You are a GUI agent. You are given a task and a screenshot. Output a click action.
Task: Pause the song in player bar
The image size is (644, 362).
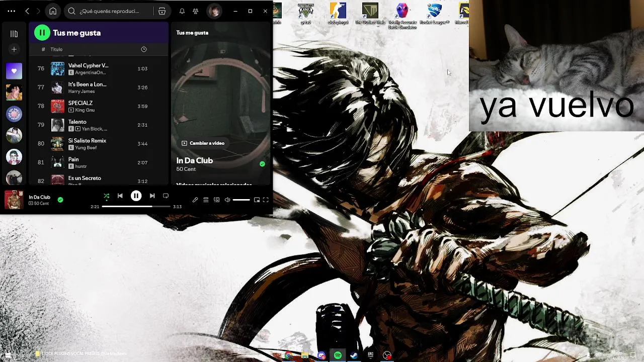[x=136, y=196]
